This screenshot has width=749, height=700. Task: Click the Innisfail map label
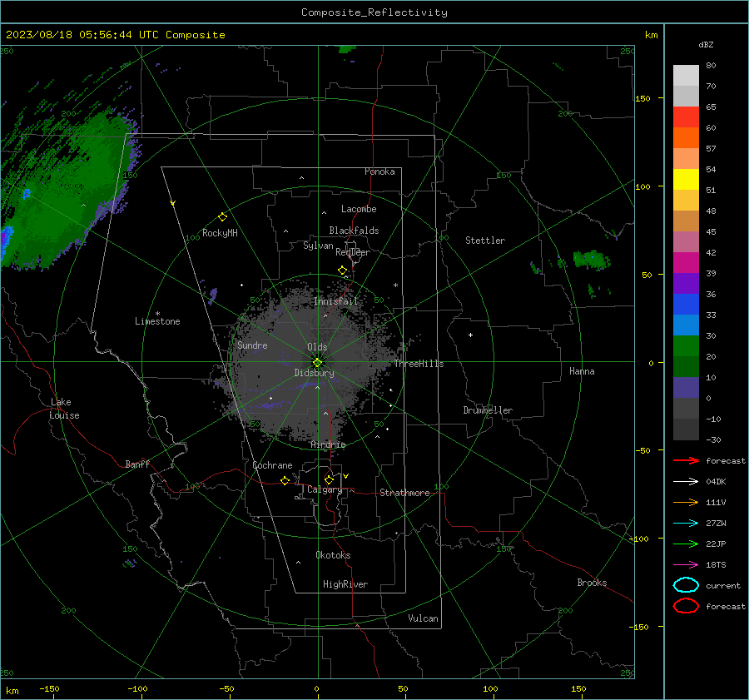[336, 301]
